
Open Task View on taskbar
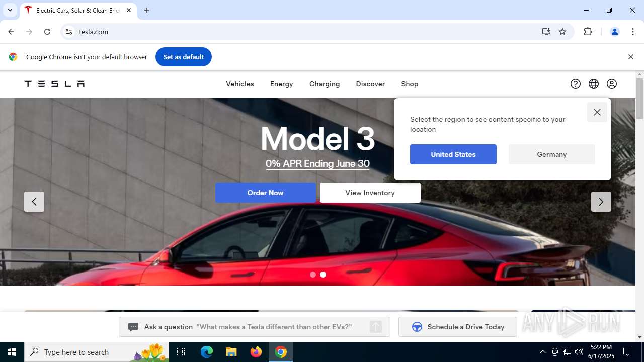181,352
